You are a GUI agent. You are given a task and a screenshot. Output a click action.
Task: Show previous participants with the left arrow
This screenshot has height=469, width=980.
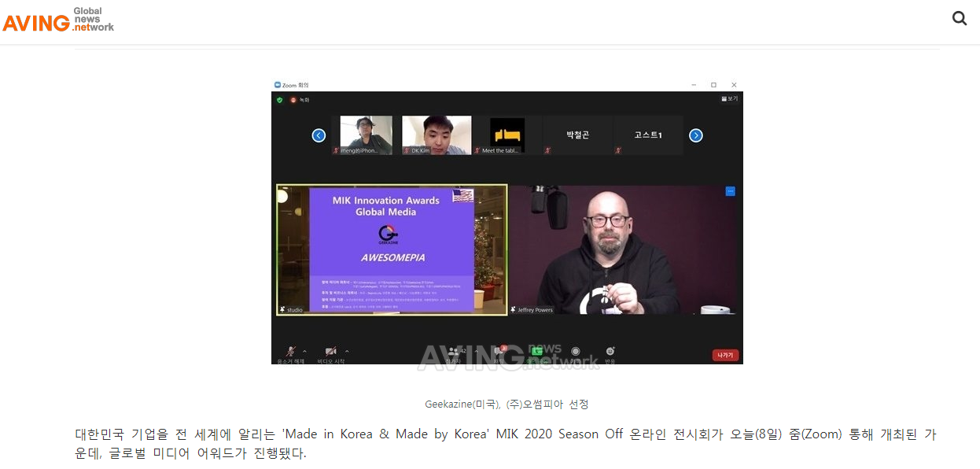319,135
